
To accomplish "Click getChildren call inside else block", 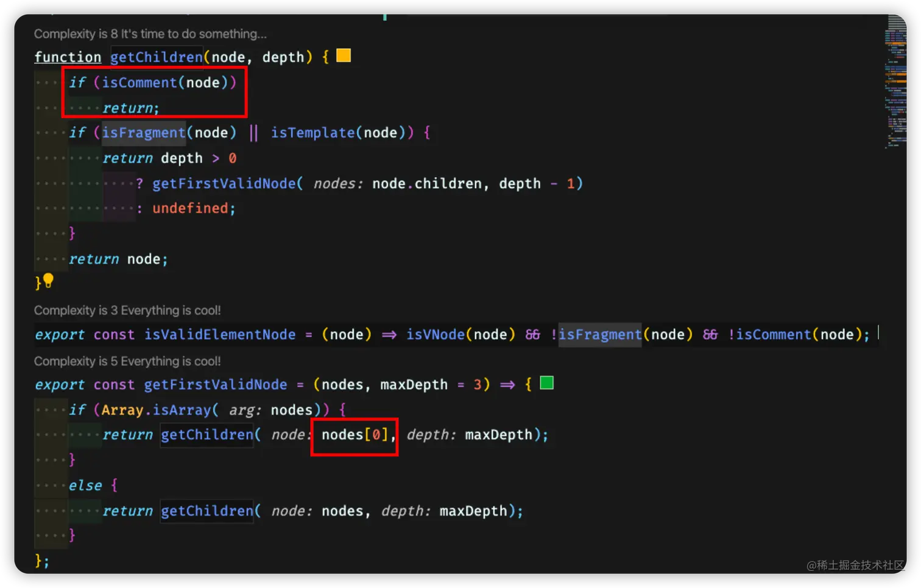I will tap(206, 511).
